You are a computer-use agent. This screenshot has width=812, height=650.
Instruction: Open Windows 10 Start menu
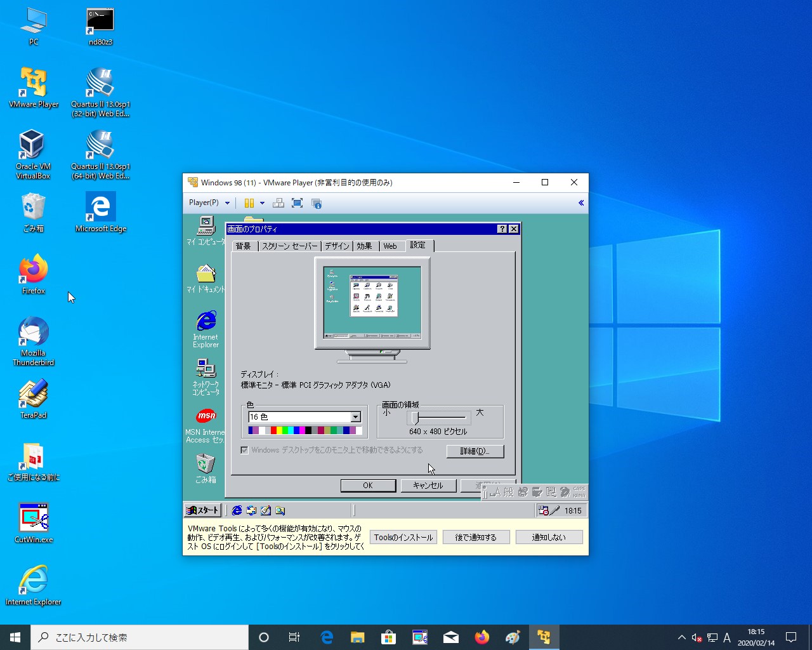coord(15,637)
